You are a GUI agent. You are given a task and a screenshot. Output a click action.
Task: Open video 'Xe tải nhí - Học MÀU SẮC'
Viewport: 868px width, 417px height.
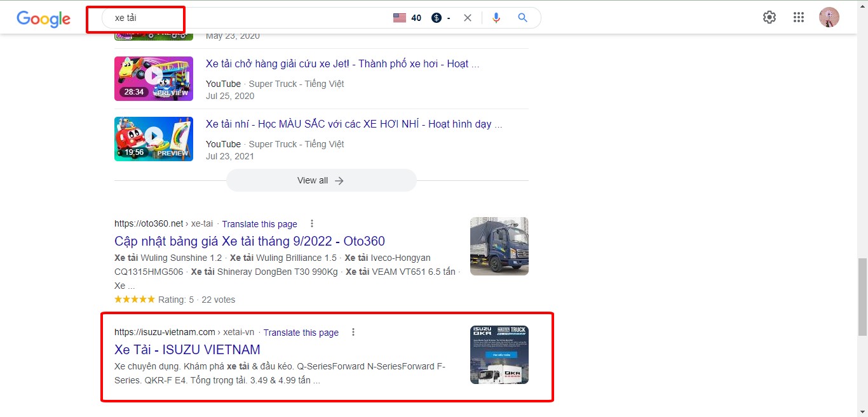354,124
